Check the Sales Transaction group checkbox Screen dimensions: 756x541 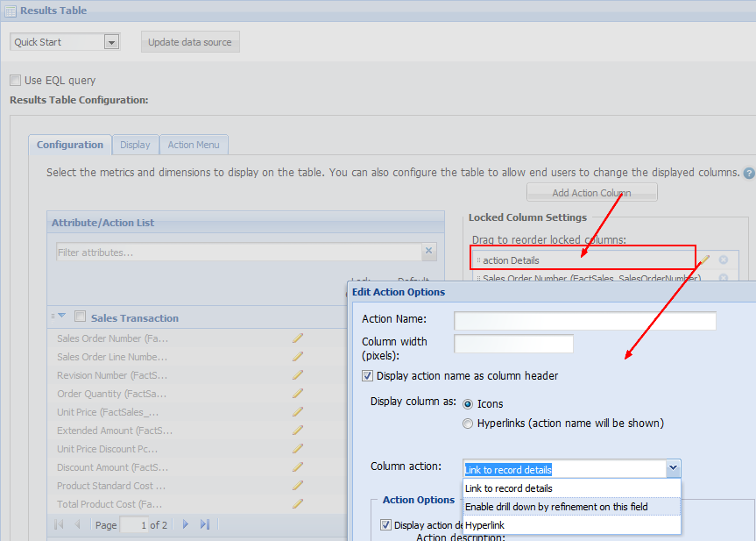point(81,317)
